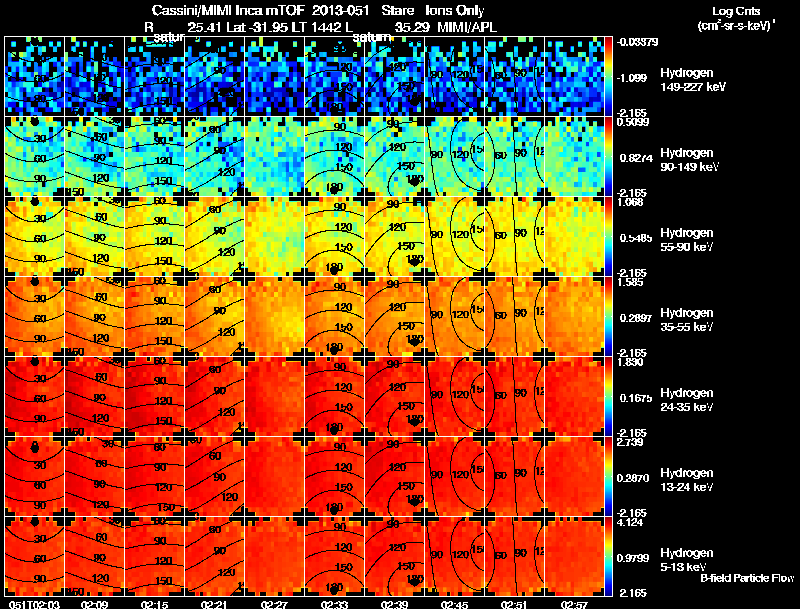Select the 02:33 image in the Hydrogen 35-55 keV row
The height and width of the screenshot is (609, 800).
335,317
